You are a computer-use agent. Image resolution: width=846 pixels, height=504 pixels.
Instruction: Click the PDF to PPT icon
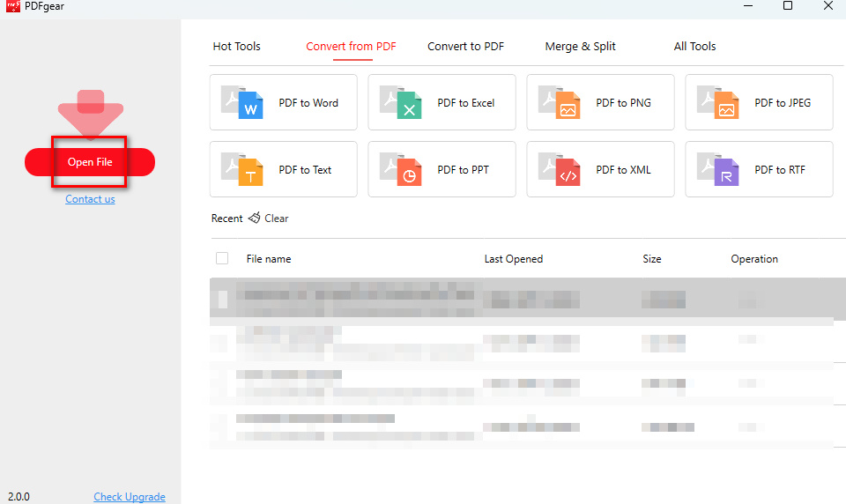pos(400,169)
